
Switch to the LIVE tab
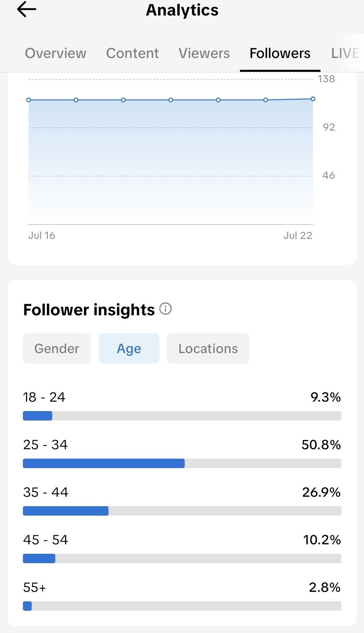coord(345,53)
